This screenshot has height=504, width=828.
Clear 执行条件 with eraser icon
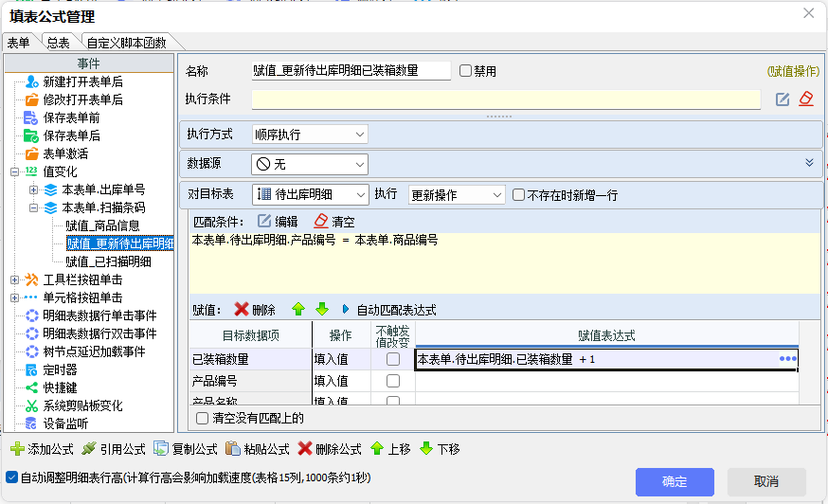point(806,99)
